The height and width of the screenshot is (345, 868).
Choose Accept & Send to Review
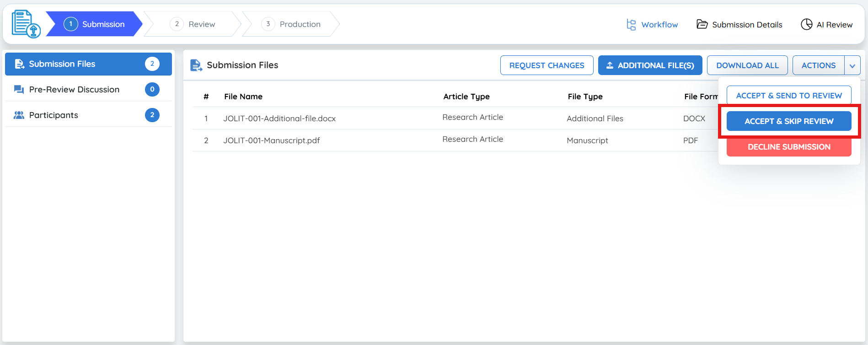pos(788,96)
